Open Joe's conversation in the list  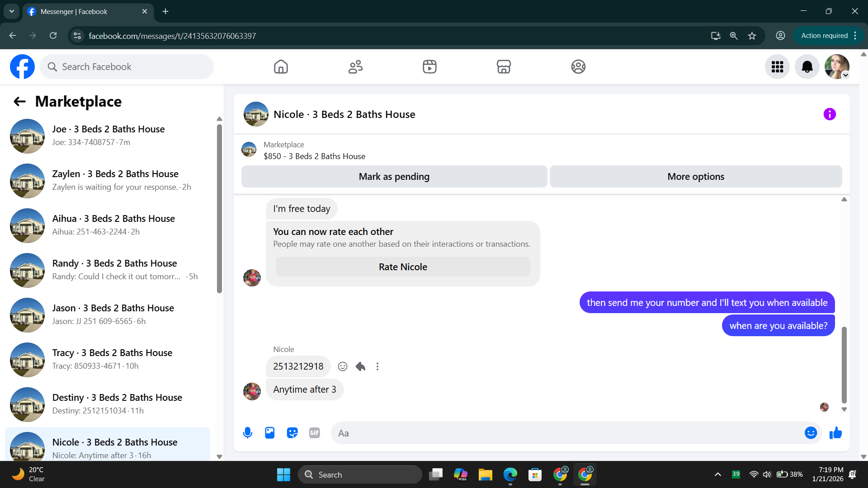[x=108, y=136]
